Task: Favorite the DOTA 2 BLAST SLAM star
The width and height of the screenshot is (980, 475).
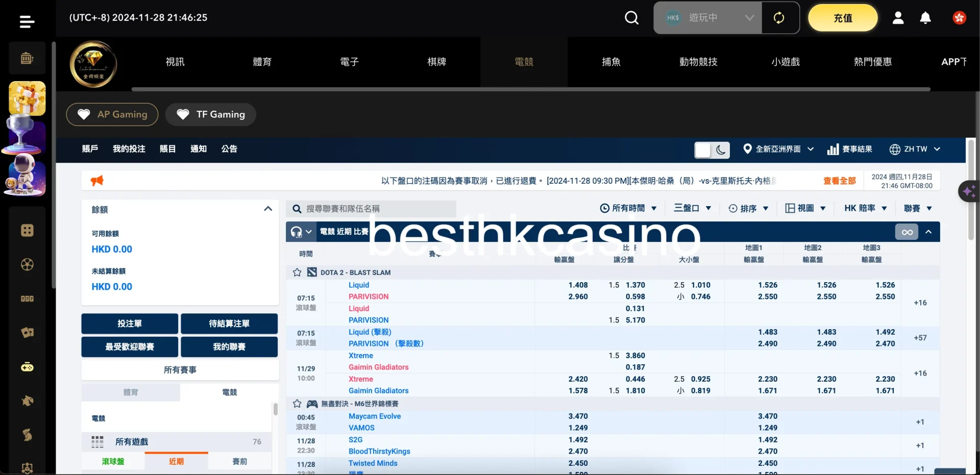Action: tap(297, 272)
